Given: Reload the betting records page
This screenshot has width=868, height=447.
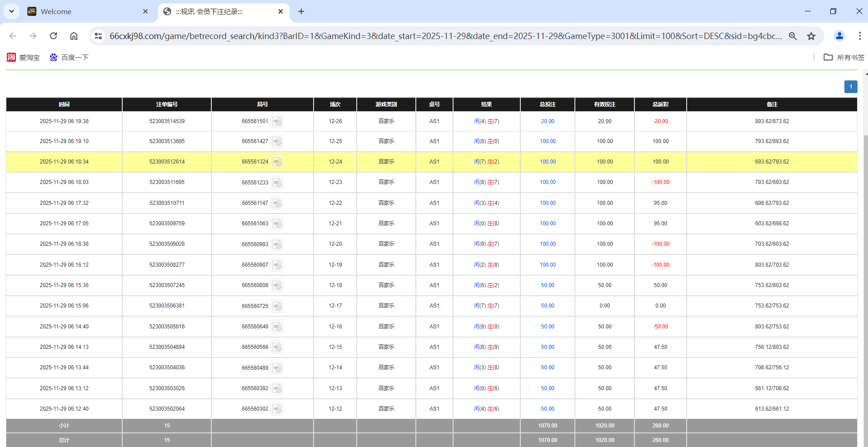Looking at the screenshot, I should pyautogui.click(x=53, y=36).
